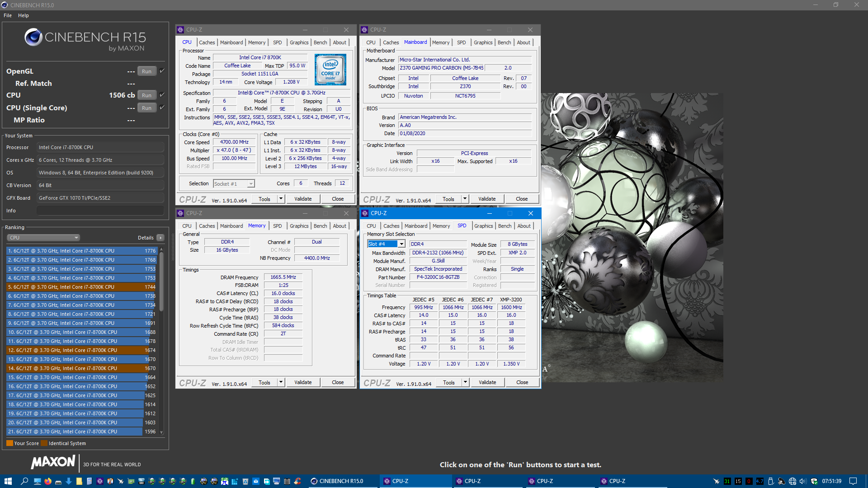Select ranking entry 1 scoring 1776
Viewport: 868px width, 488px height.
[81, 251]
